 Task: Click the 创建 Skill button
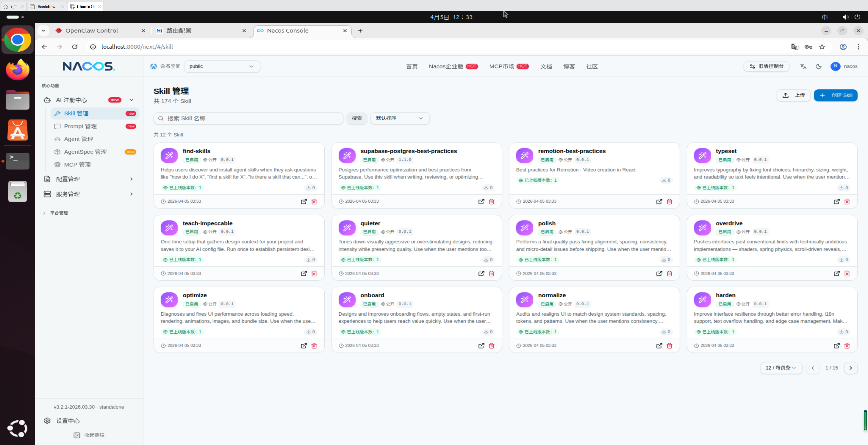pyautogui.click(x=836, y=95)
